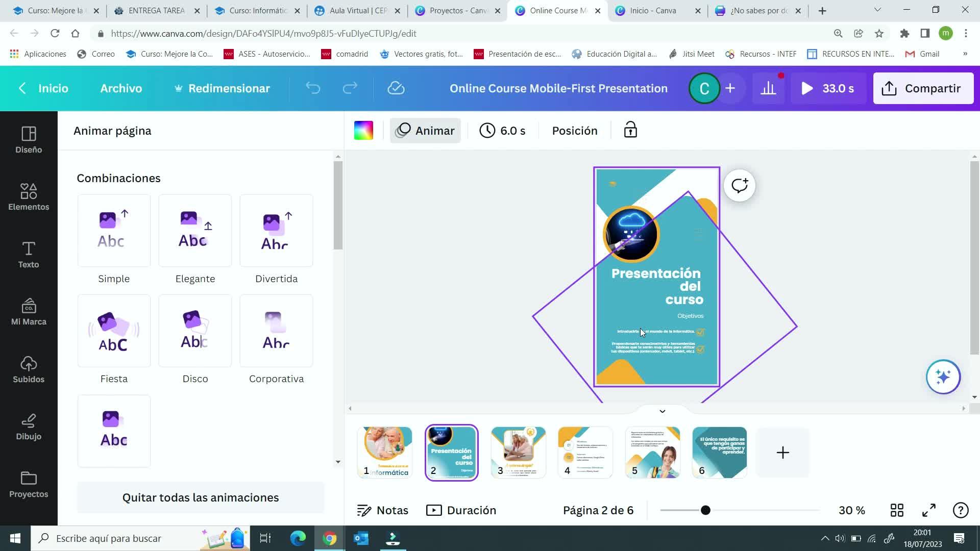Open the Archivo menu

(x=121, y=88)
